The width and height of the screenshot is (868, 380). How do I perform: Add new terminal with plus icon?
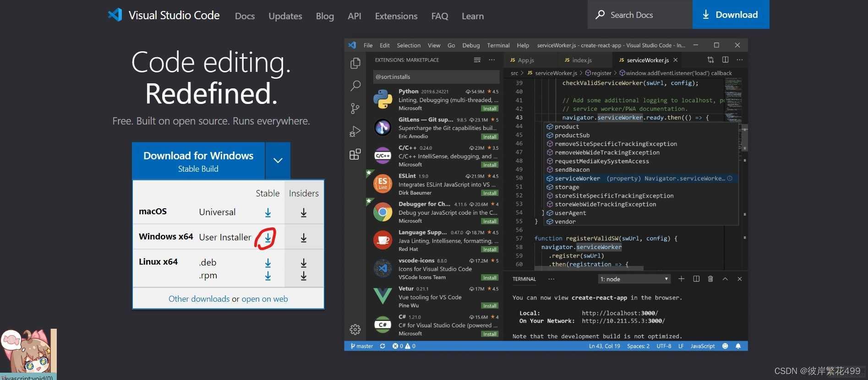point(681,279)
